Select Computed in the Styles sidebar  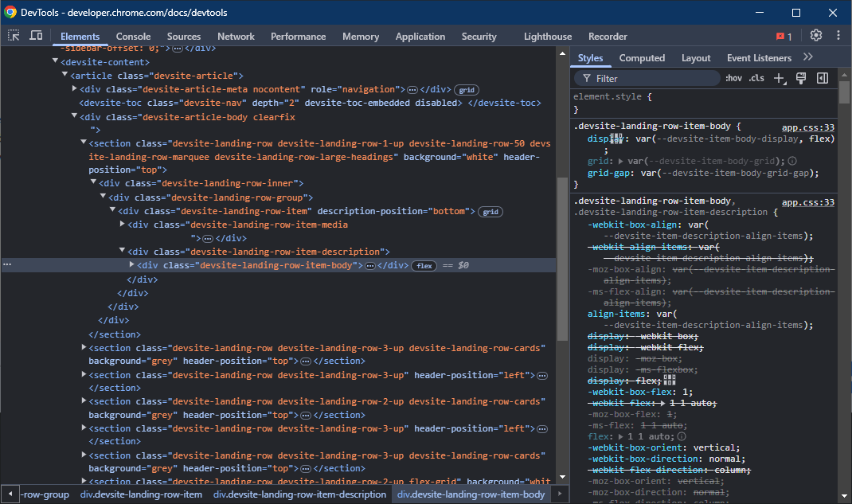[x=642, y=57]
